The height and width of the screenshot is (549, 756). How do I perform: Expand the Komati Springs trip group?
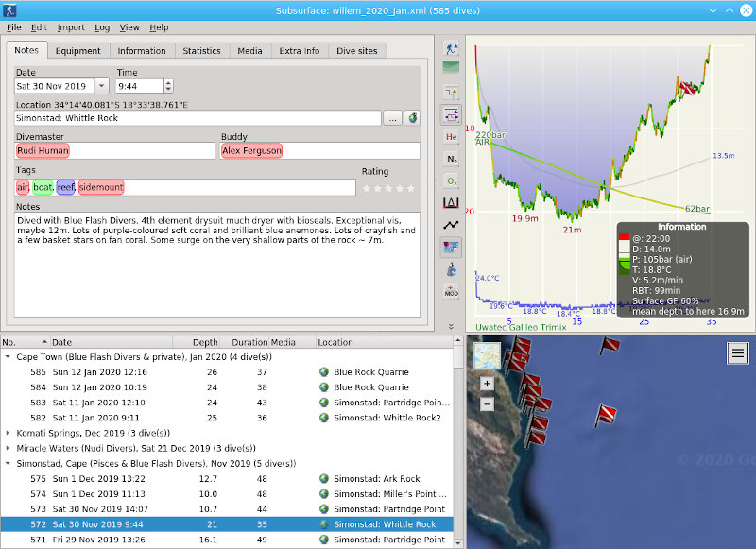point(9,433)
